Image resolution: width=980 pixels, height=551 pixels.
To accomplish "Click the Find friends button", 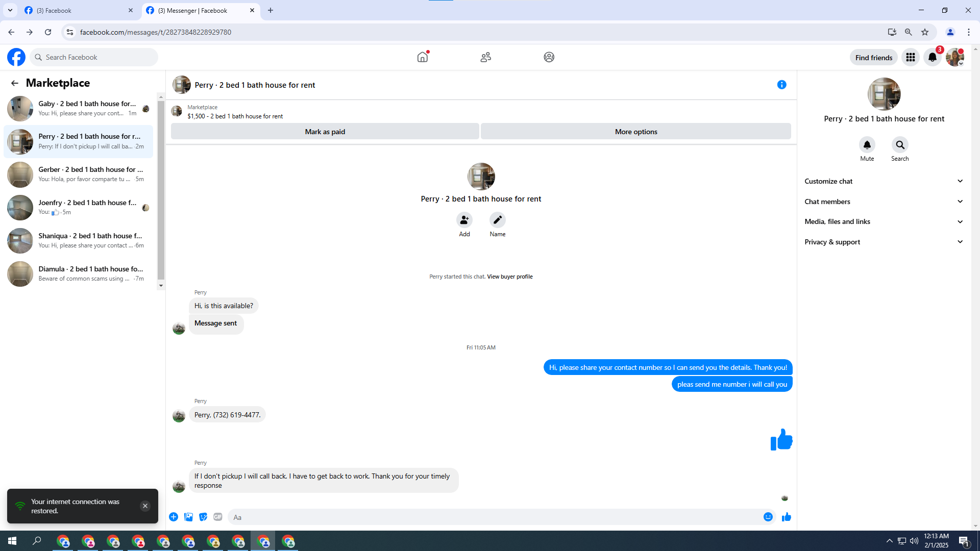I will 874,58.
